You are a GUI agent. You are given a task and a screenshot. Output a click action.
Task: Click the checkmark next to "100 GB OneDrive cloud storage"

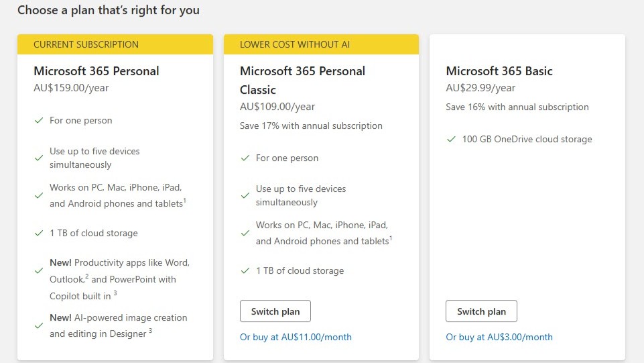tap(452, 140)
